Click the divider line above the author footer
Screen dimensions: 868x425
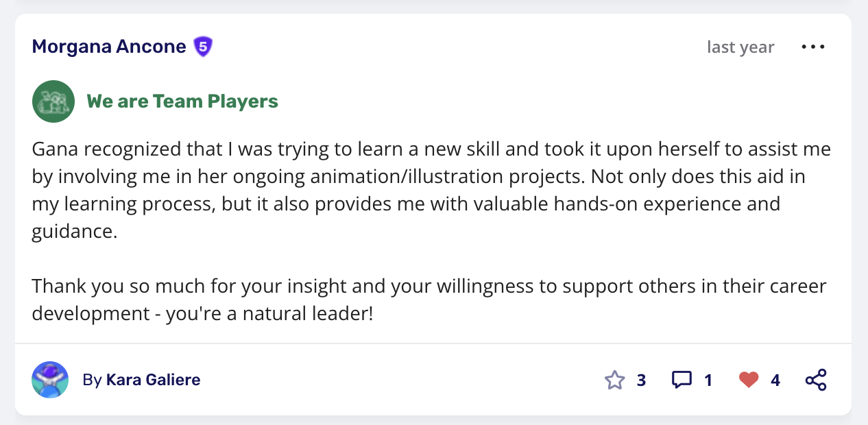click(x=433, y=343)
